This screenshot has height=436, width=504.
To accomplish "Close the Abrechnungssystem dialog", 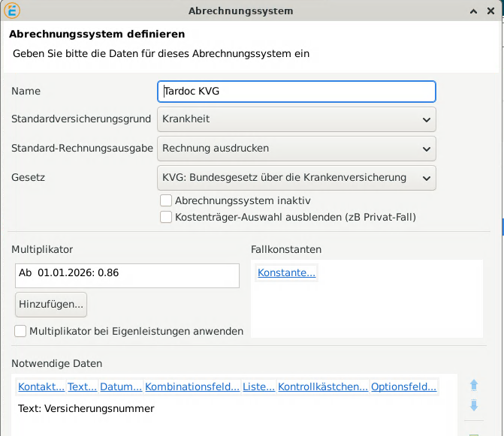I will 491,11.
